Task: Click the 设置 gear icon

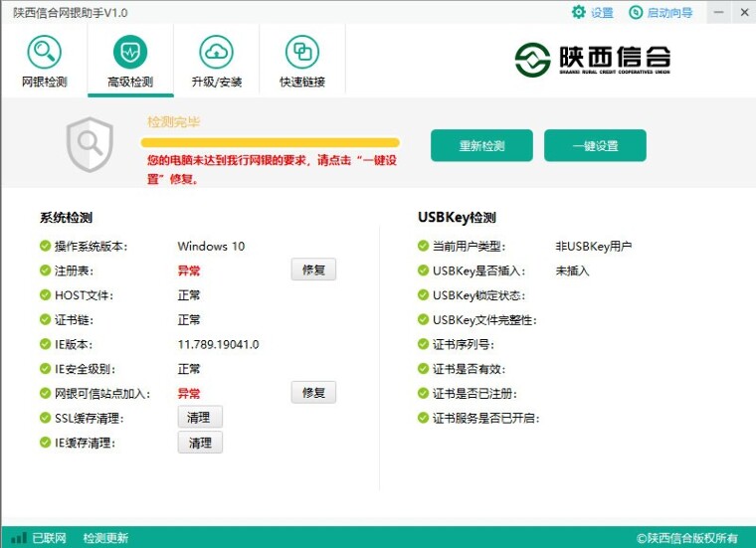Action: pyautogui.click(x=579, y=12)
